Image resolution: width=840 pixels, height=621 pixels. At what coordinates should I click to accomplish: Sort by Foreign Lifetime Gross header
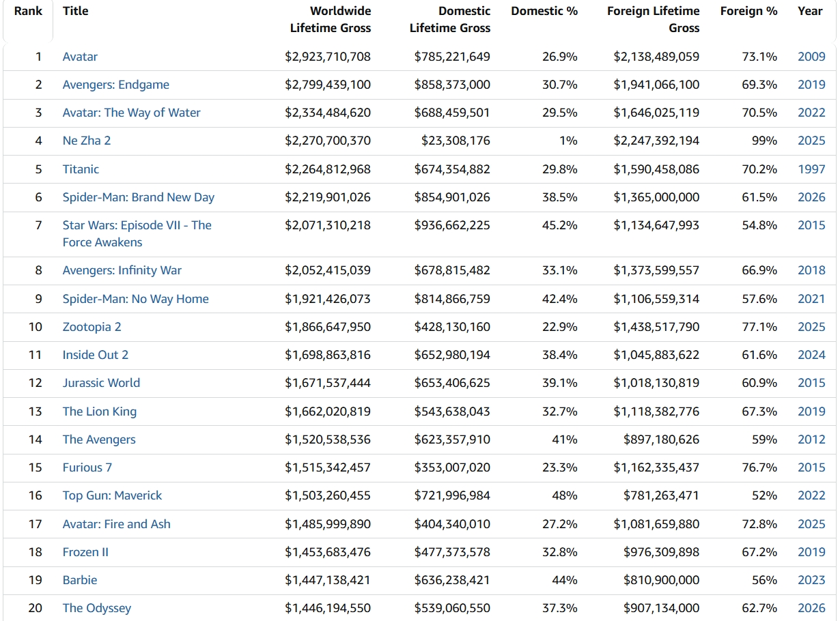654,20
